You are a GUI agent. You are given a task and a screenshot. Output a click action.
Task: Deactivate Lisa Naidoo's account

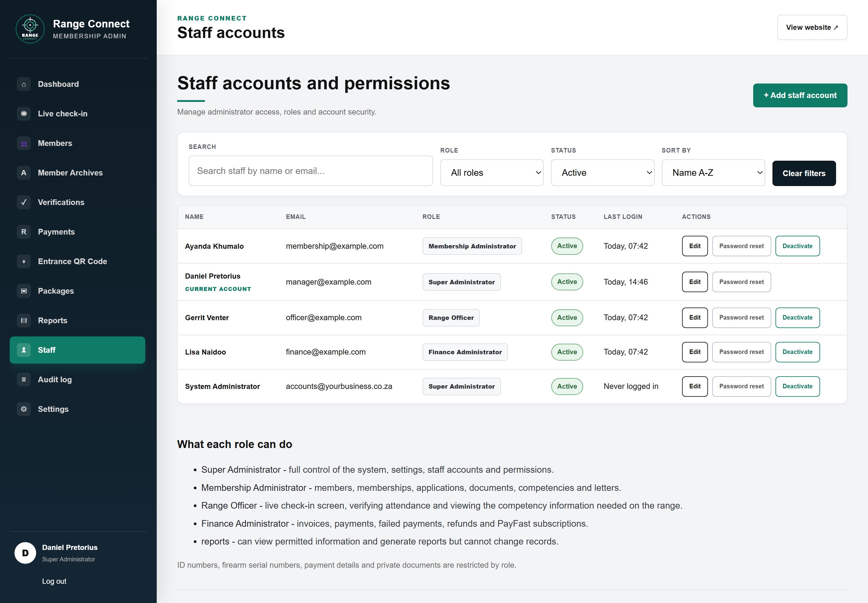tap(797, 352)
